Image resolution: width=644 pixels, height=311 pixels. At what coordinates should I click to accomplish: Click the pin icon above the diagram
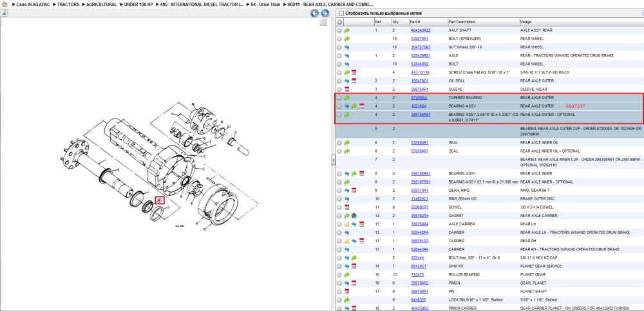click(4, 13)
